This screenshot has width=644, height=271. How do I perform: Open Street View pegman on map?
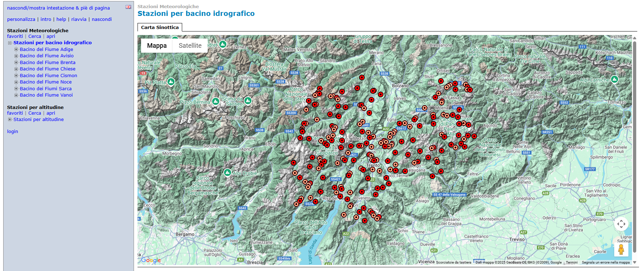[621, 249]
